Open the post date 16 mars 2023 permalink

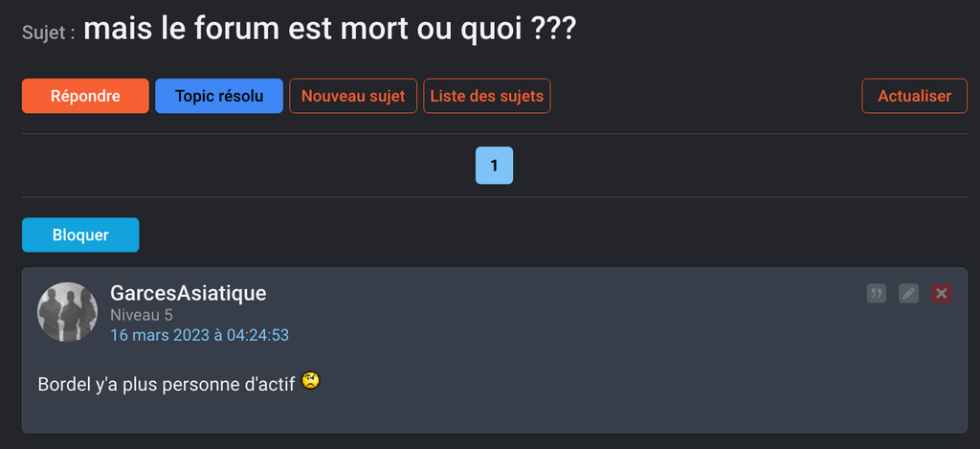pos(199,335)
